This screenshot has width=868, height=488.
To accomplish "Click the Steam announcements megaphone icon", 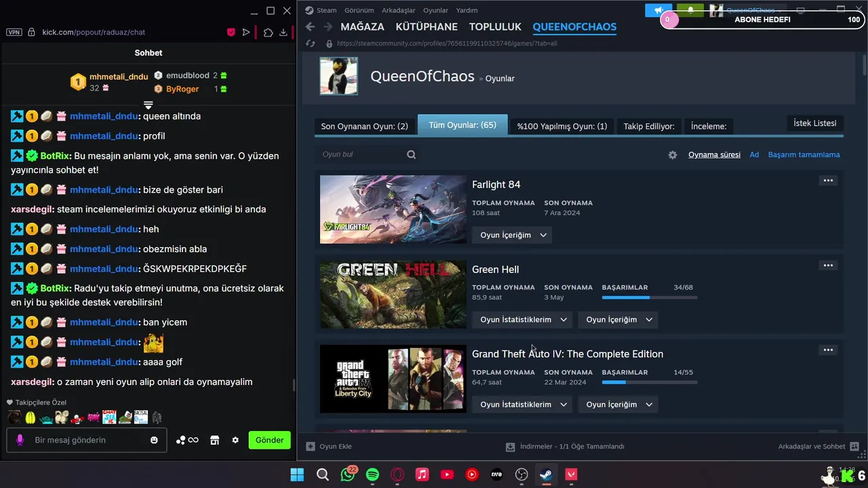I will [x=658, y=10].
